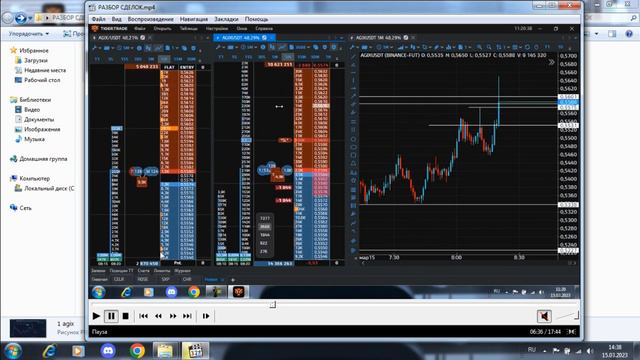
Task: Open the Упорядочить dropdown in Explorer
Action: click(x=29, y=34)
